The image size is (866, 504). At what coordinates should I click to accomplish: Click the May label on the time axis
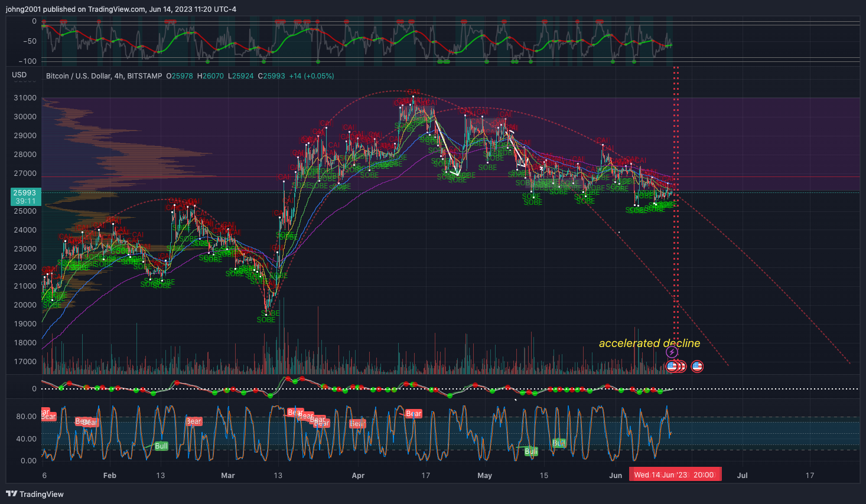tap(484, 476)
